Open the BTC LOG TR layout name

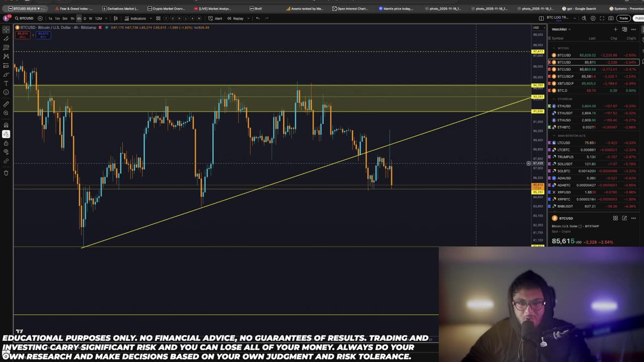click(557, 18)
